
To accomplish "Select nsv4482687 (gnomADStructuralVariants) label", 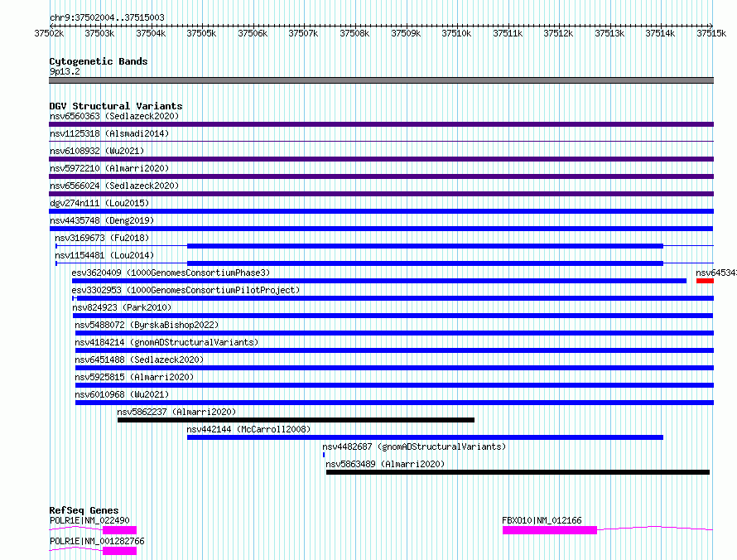I will (x=414, y=447).
